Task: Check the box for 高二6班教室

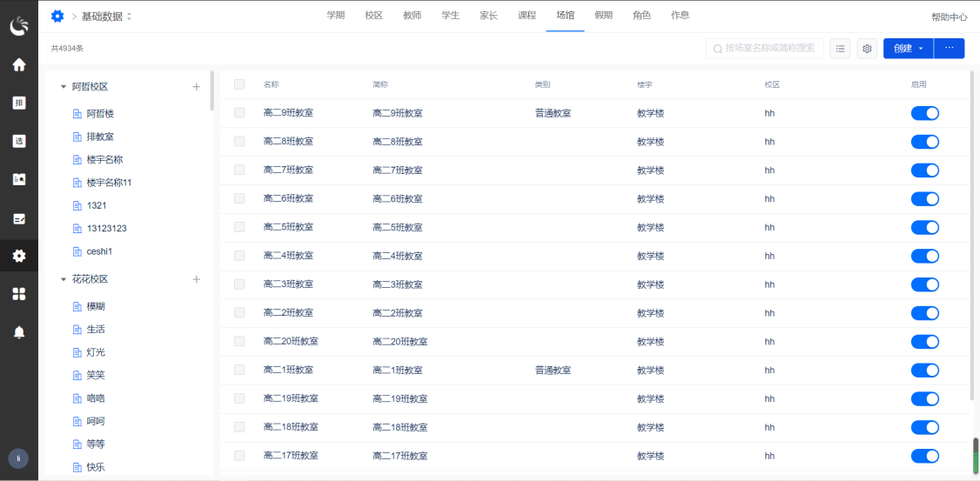Action: pos(239,198)
